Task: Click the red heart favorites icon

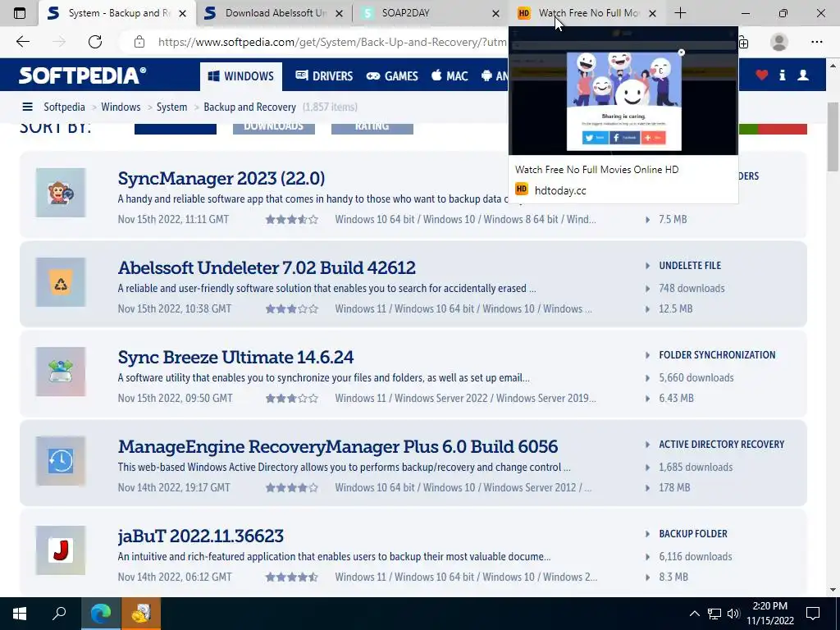Action: (761, 75)
